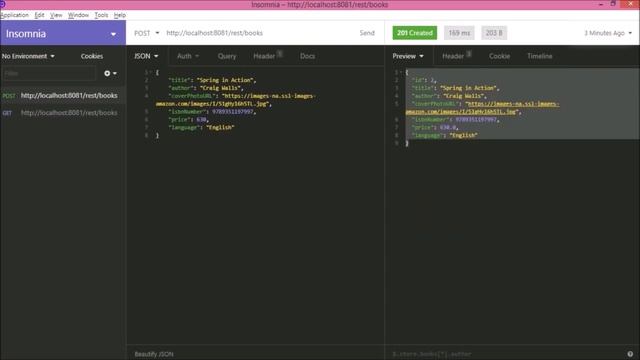Click the price 630.0 value in response

(x=448, y=127)
